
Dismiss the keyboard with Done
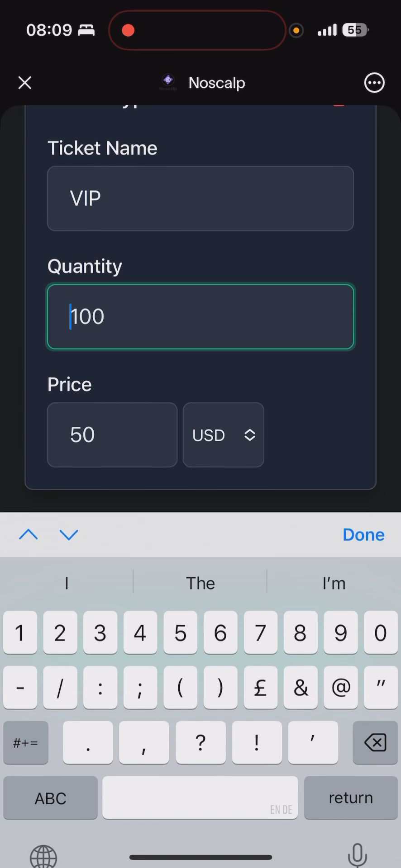point(363,535)
